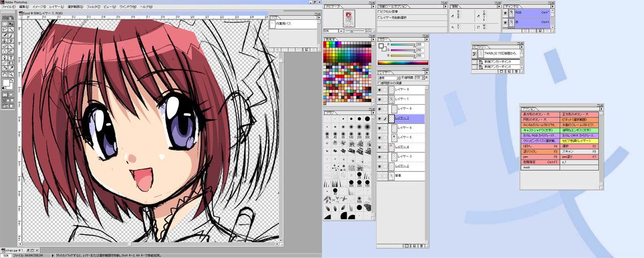Enable ピクセル倍増 checkbox
644x258 pixels.
click(379, 11)
